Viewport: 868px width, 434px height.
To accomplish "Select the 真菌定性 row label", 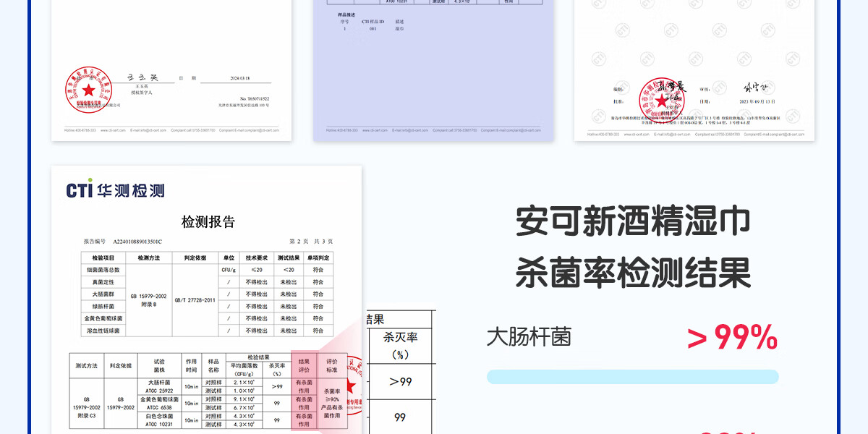I will [x=103, y=282].
